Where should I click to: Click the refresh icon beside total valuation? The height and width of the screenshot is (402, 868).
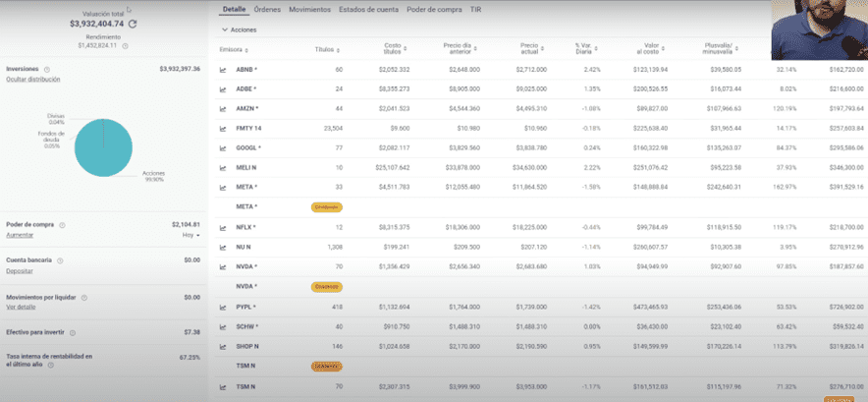(x=133, y=23)
